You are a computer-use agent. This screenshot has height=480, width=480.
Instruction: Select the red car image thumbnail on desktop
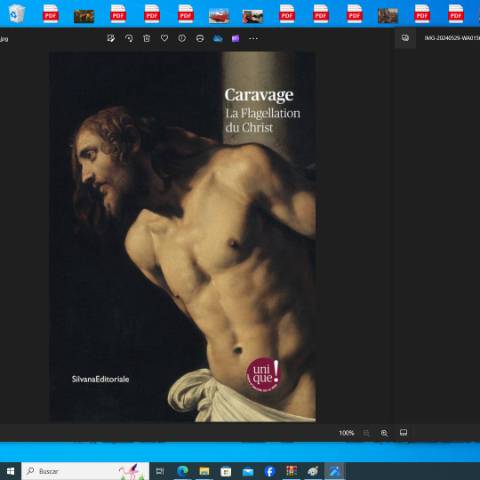pos(219,16)
